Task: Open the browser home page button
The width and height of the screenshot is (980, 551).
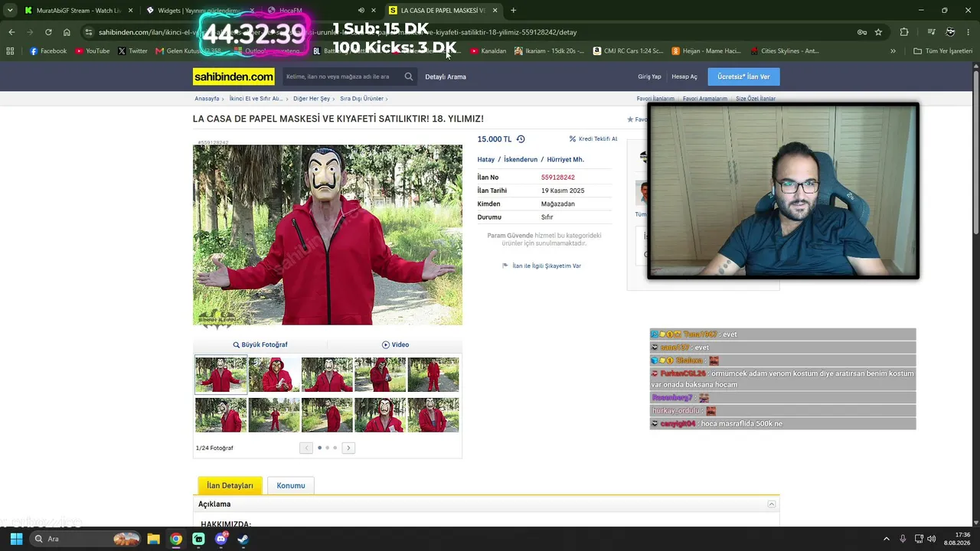Action: [67, 32]
